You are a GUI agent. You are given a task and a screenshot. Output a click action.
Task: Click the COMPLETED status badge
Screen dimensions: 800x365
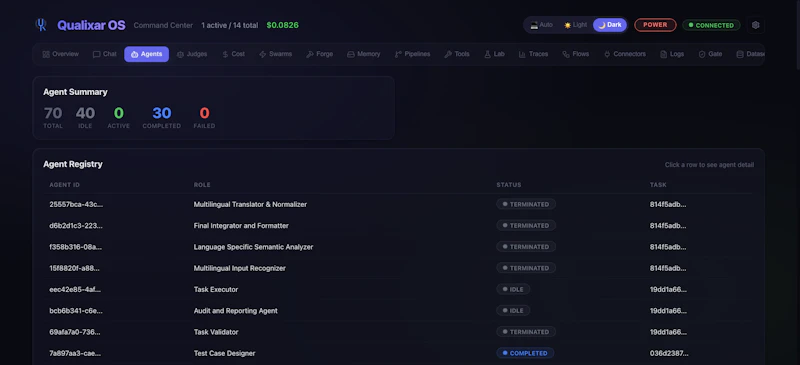(525, 353)
